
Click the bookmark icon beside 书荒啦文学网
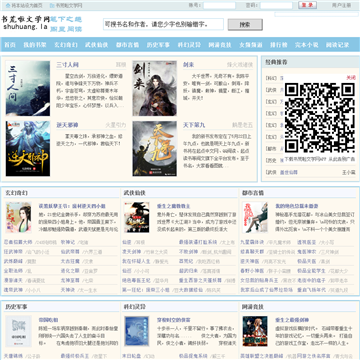[x=52, y=6]
